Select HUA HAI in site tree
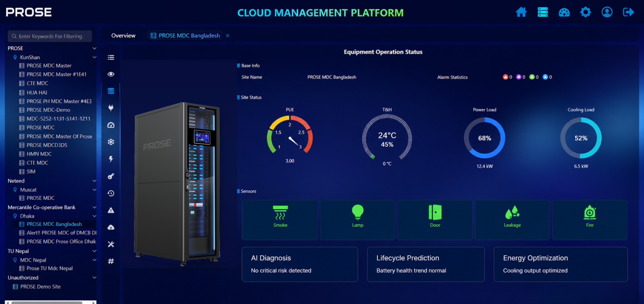 point(37,92)
